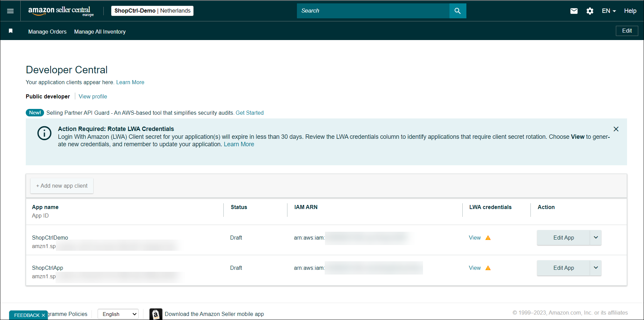Open the EN language dropdown
This screenshot has height=320, width=644.
click(x=609, y=11)
